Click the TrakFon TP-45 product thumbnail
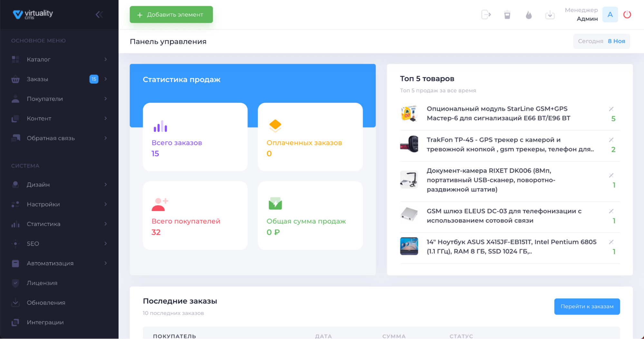 pos(409,145)
